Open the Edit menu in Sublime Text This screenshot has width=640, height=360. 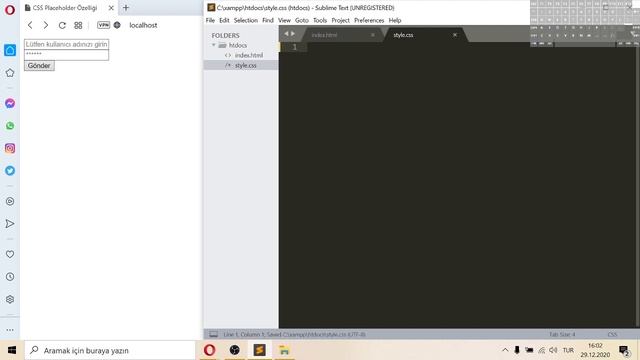[x=224, y=20]
